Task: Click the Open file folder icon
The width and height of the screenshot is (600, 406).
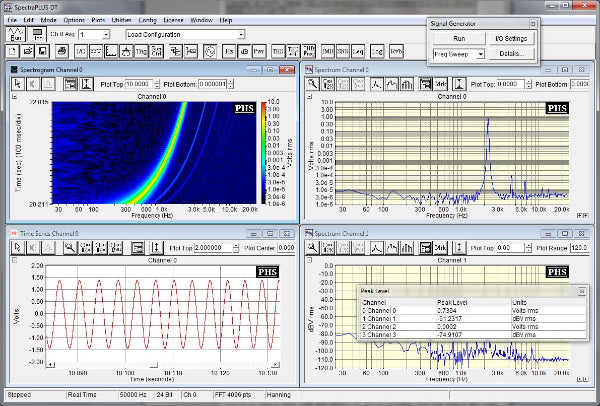Action: point(28,51)
